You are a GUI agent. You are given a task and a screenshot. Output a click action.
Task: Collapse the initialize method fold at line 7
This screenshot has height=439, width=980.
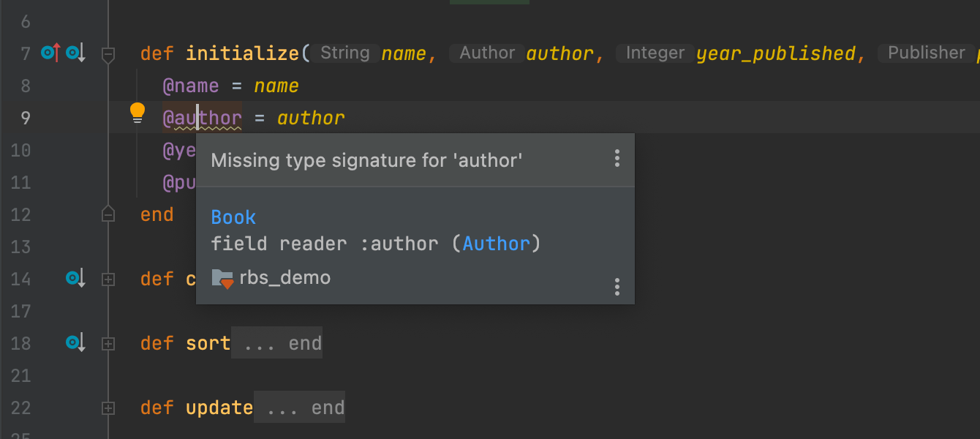pos(108,53)
